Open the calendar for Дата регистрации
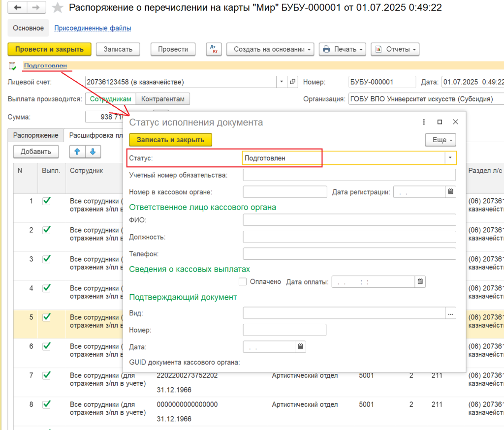This screenshot has height=430, width=504. pos(451,191)
